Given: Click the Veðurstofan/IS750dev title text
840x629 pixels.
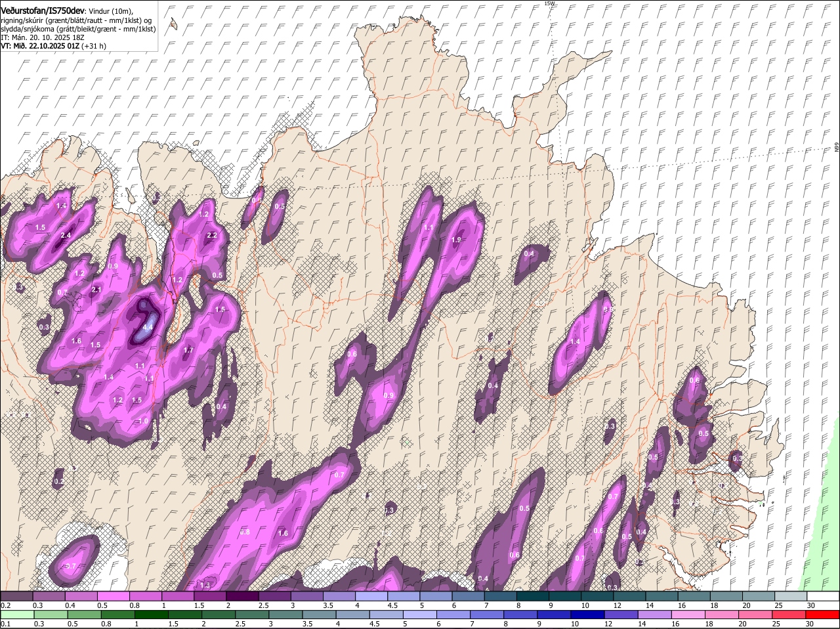Looking at the screenshot, I should pyautogui.click(x=43, y=11).
